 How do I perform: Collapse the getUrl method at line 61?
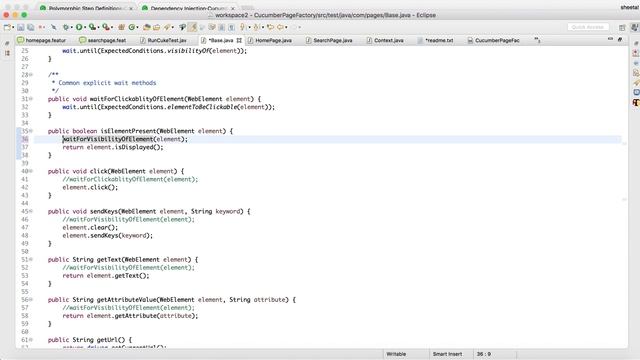(31, 340)
